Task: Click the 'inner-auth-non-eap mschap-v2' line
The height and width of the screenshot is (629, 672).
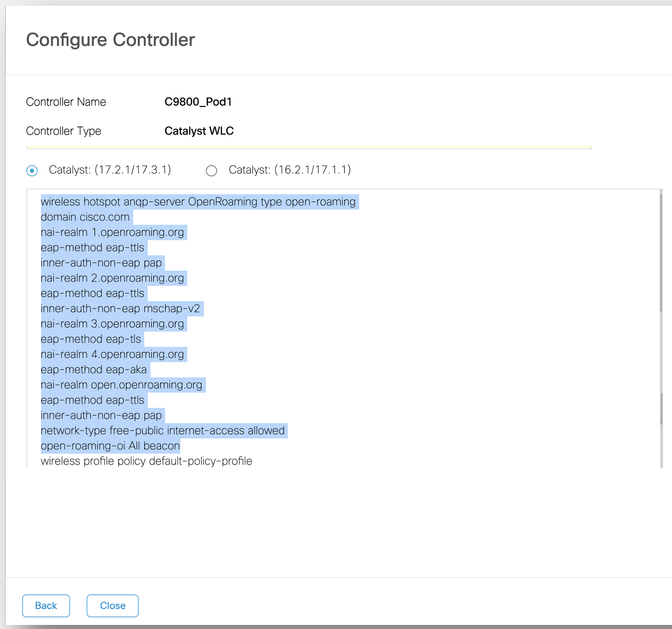Action: tap(120, 309)
